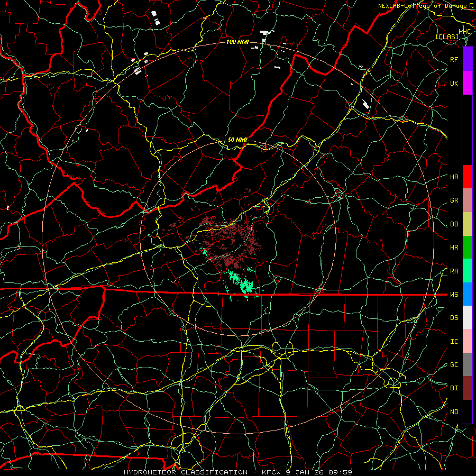
Task: Click the 'ND' legend label
Action: pos(454,412)
